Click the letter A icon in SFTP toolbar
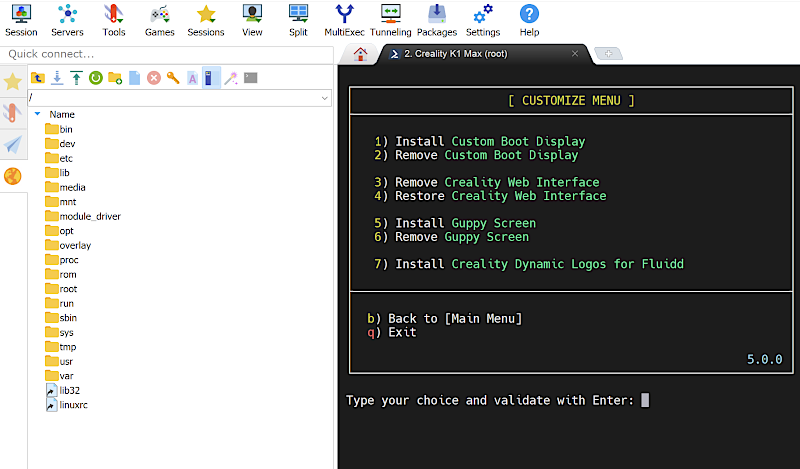This screenshot has width=800, height=469. [192, 79]
